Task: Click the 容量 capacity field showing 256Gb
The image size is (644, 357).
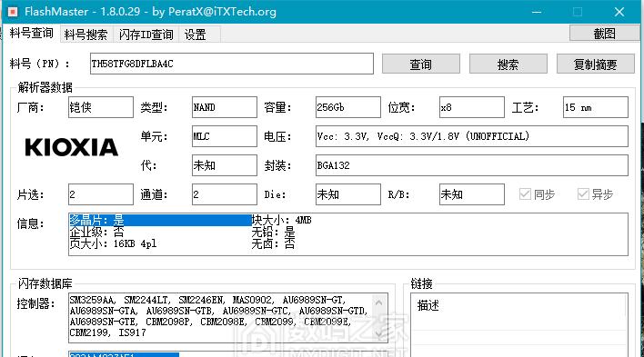Action: [x=347, y=107]
